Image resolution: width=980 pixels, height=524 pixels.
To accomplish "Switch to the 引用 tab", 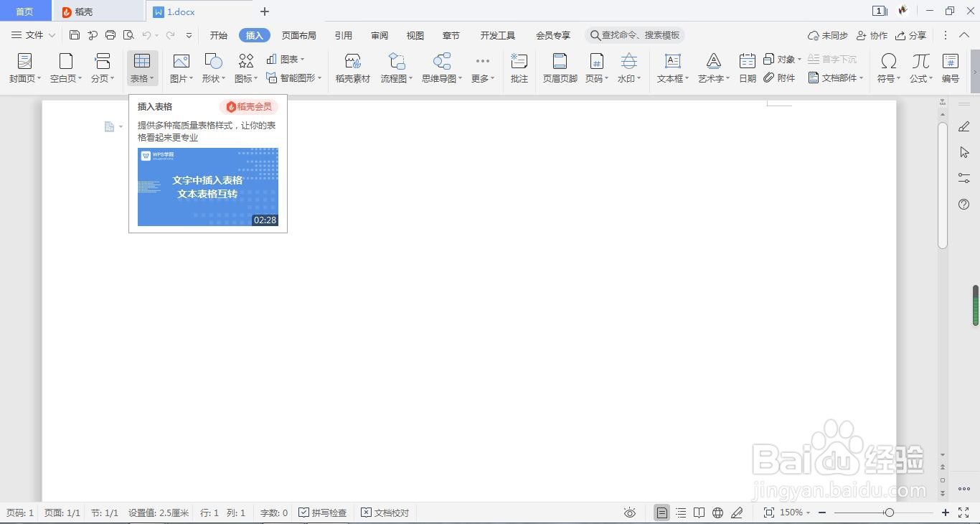I will 344,35.
